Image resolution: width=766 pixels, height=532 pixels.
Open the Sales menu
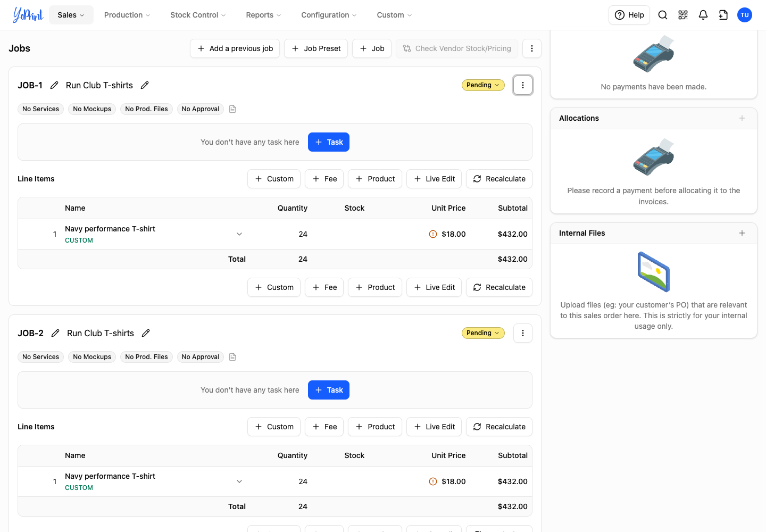71,15
